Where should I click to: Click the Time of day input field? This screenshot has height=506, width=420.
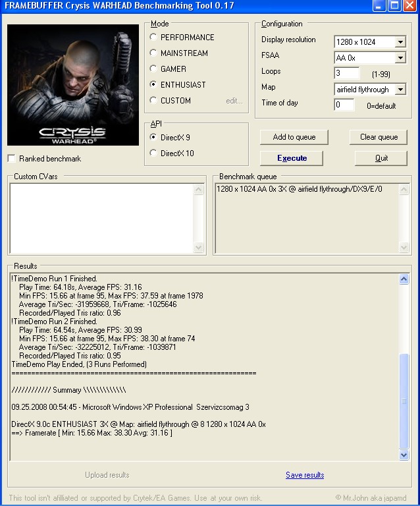[x=344, y=105]
